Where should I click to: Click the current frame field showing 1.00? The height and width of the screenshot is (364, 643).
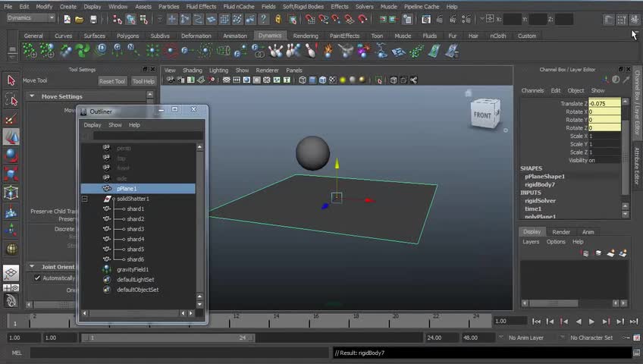click(x=509, y=321)
